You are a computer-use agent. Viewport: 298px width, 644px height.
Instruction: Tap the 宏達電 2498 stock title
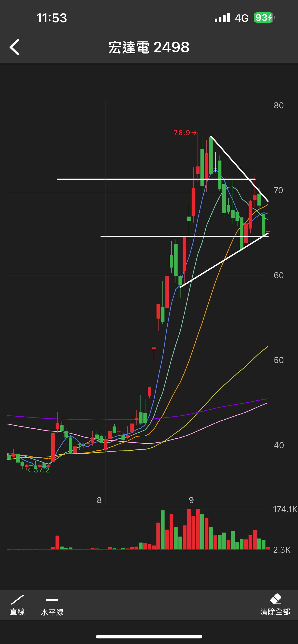click(x=149, y=47)
